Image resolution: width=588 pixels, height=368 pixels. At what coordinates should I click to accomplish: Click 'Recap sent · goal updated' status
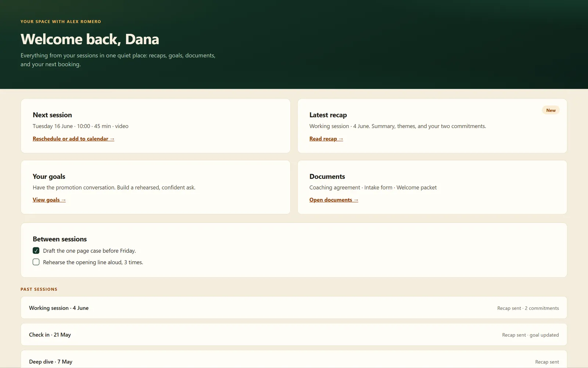[530, 335]
